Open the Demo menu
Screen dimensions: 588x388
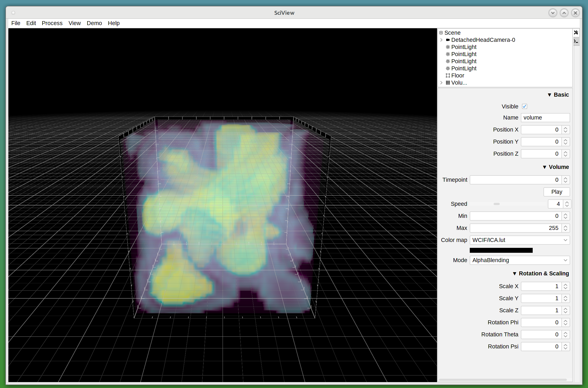94,23
